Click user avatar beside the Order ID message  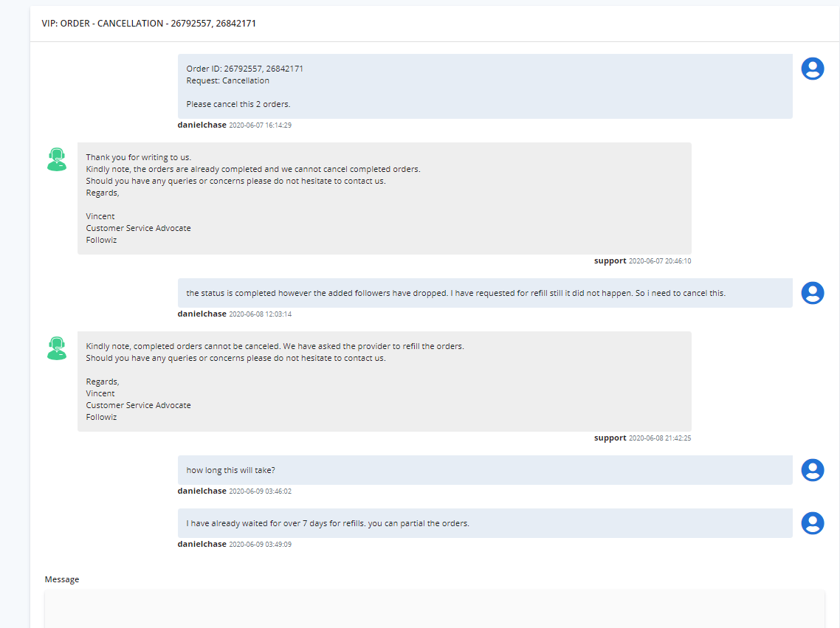pos(812,69)
